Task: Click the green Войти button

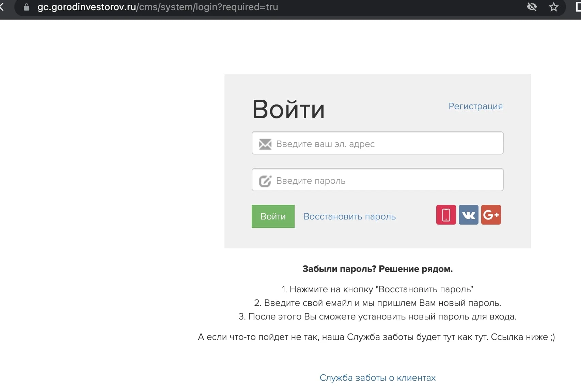Action: 273,216
